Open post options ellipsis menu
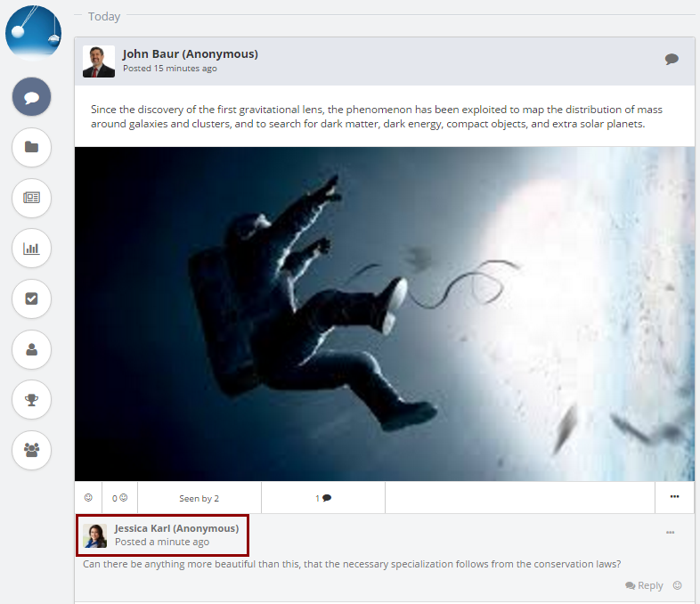This screenshot has width=700, height=604. [674, 497]
